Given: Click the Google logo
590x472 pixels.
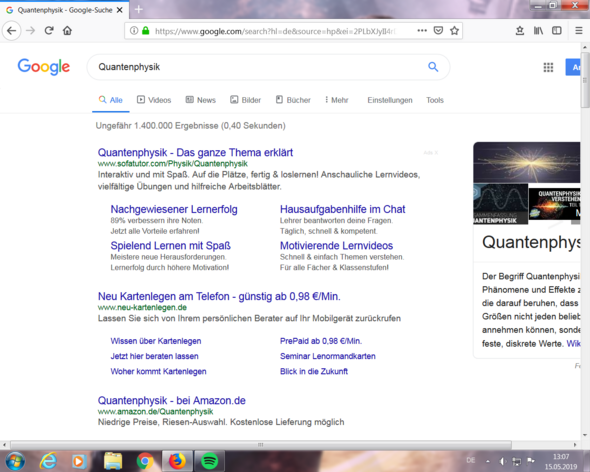Looking at the screenshot, I should [44, 67].
